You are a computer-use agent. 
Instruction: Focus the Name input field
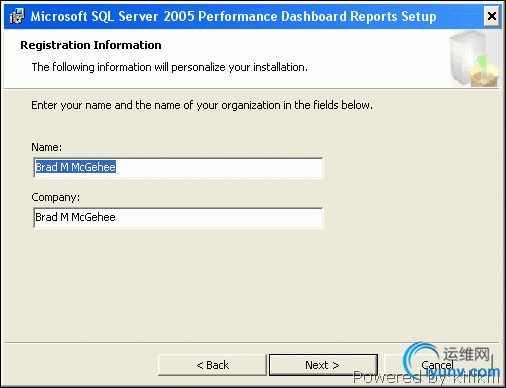(178, 168)
